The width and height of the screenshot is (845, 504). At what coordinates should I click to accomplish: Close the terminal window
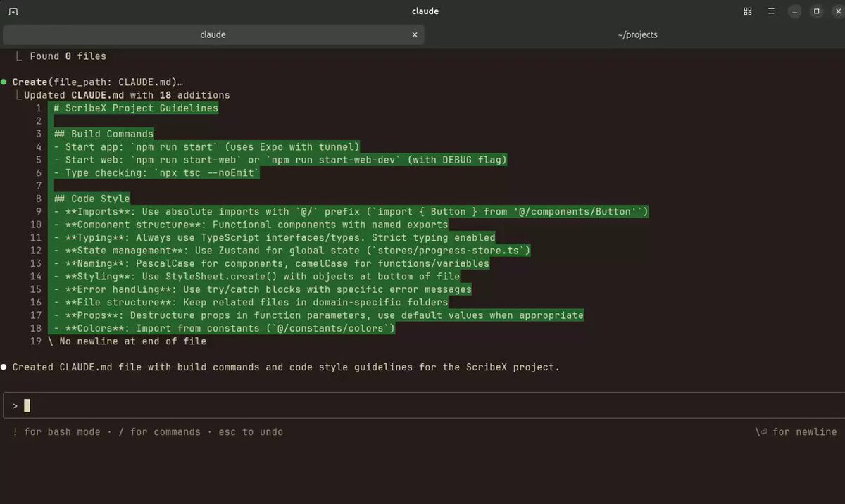[838, 11]
